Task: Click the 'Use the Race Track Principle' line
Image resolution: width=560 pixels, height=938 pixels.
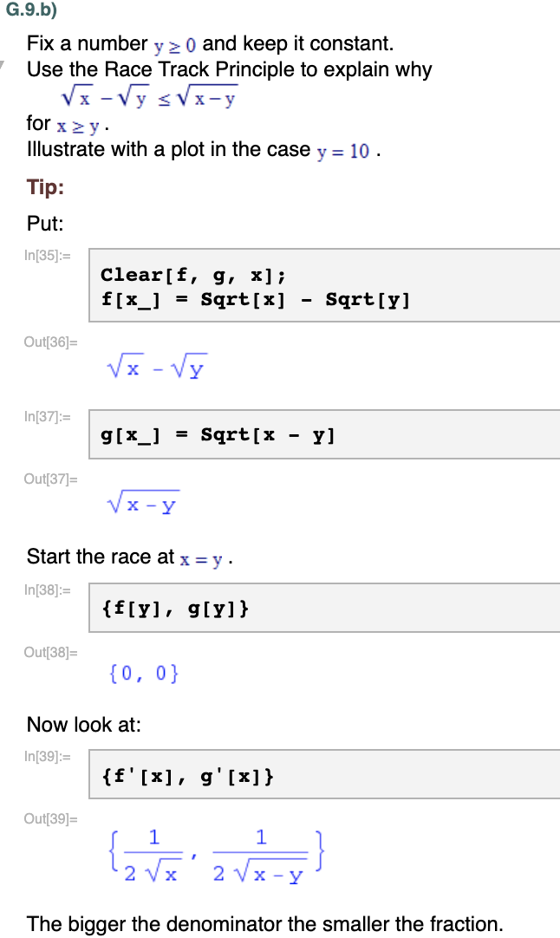Action: coord(229,70)
